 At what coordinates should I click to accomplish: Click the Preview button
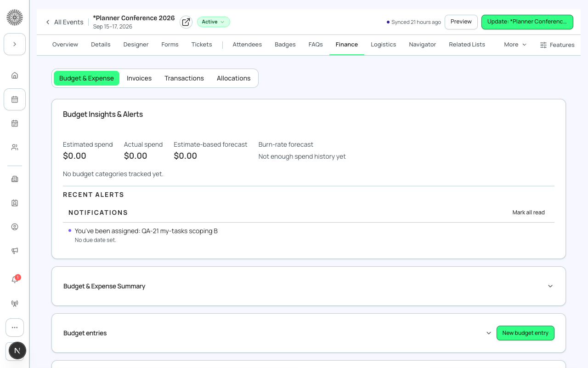[461, 22]
